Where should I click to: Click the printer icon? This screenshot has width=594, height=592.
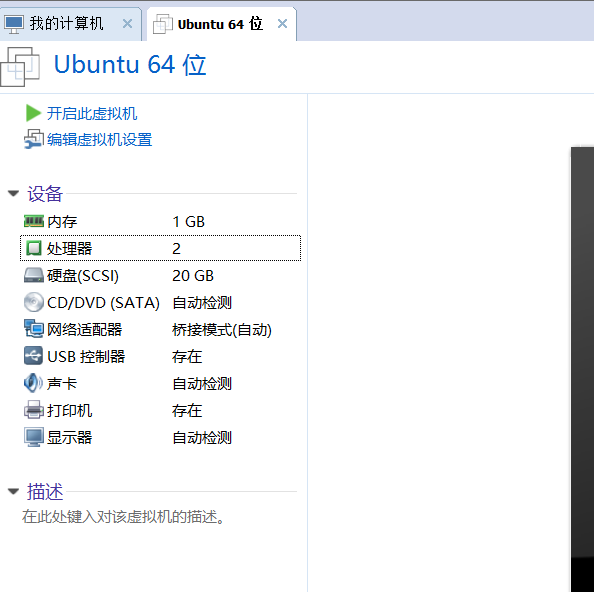[x=34, y=410]
